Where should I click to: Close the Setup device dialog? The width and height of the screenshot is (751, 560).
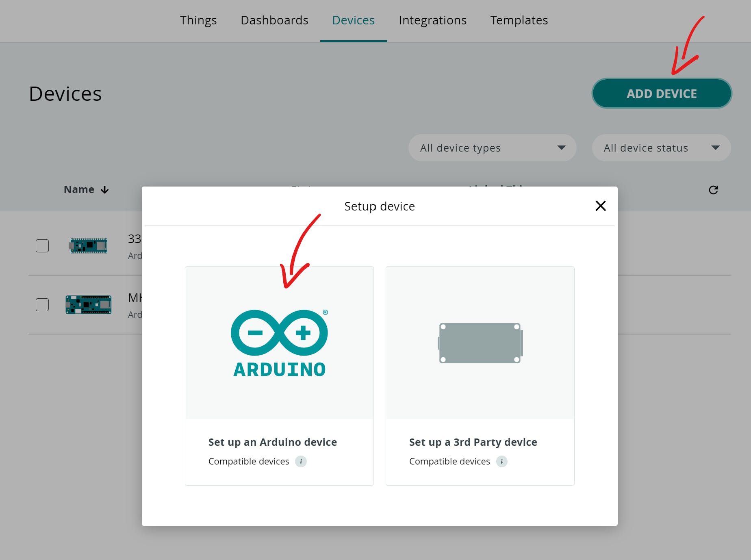click(600, 206)
